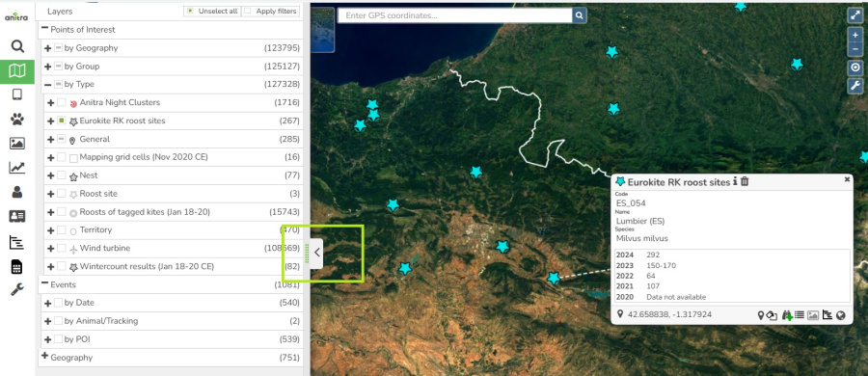Image resolution: width=868 pixels, height=376 pixels.
Task: Expand the Eurokite RK roost sites node
Action: click(x=51, y=121)
